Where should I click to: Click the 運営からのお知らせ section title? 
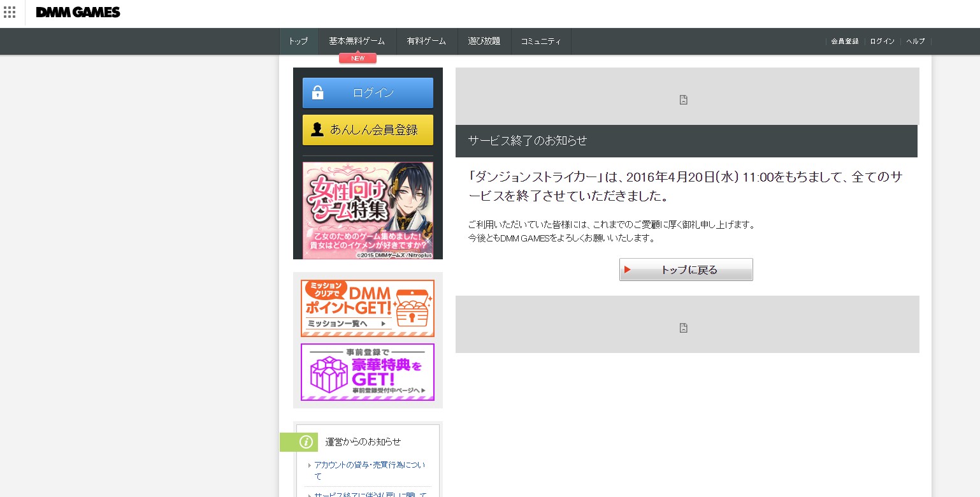(x=363, y=442)
